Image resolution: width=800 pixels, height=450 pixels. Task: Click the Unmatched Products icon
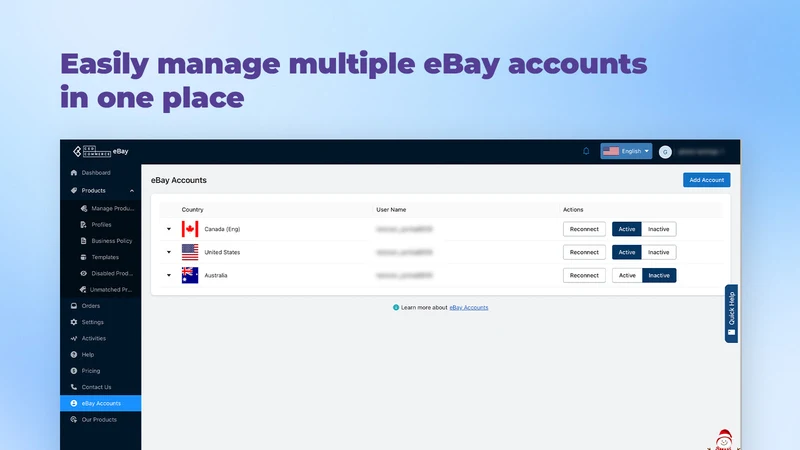tap(83, 289)
